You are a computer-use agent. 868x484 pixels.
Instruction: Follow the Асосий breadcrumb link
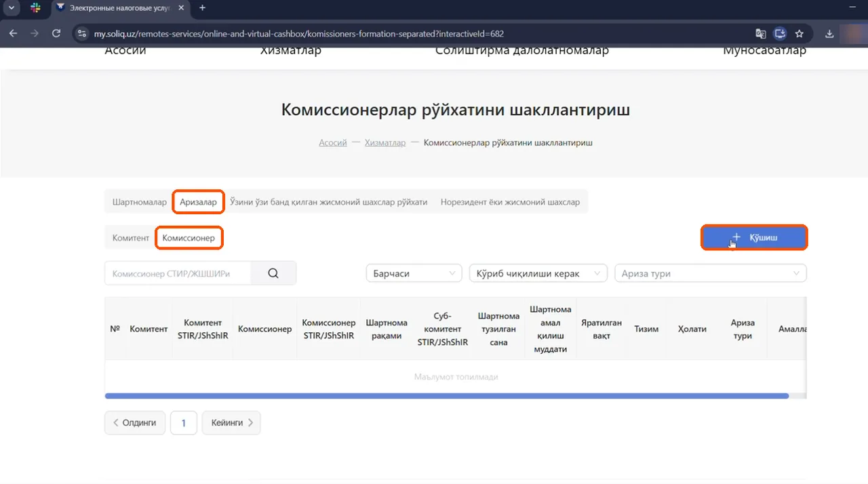pos(333,143)
